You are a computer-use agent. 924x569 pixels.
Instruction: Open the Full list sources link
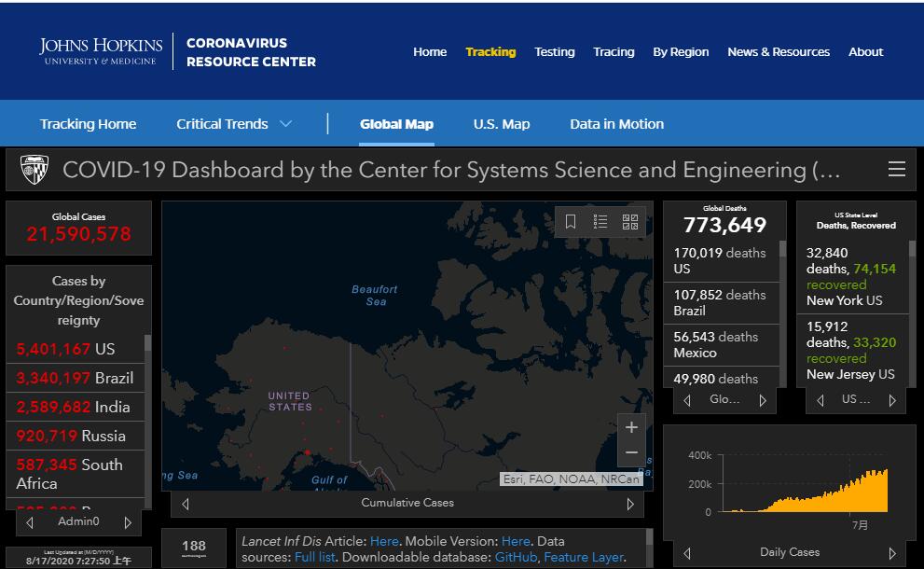coord(314,557)
